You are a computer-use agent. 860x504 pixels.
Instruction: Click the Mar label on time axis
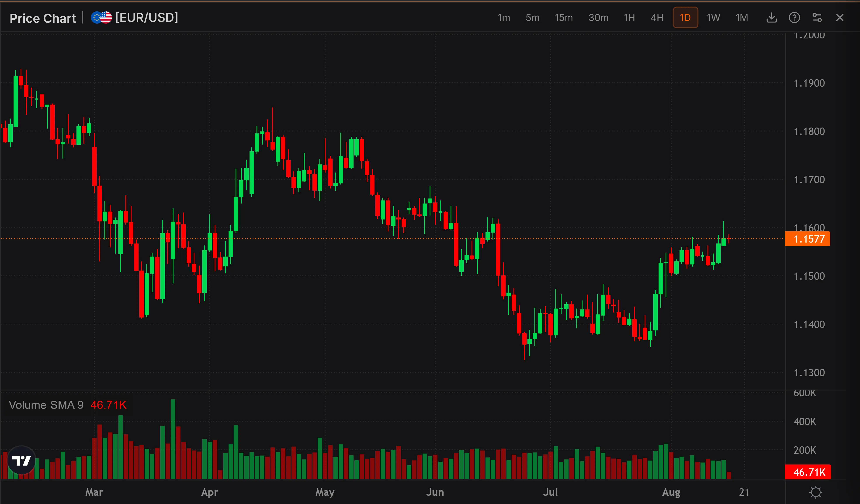pos(94,492)
